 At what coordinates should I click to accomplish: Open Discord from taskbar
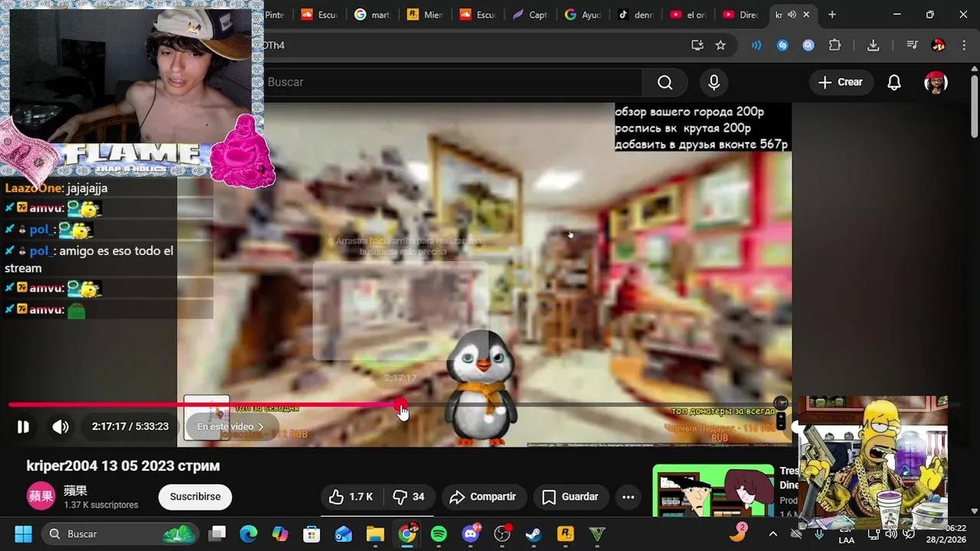[x=471, y=534]
